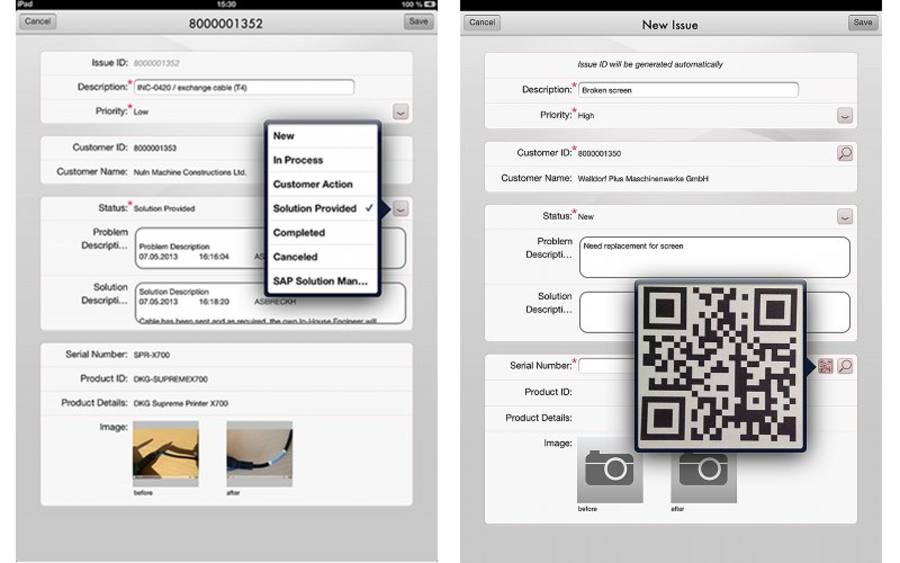Click product details 'DKG Supreme Printer X700'
The height and width of the screenshot is (563, 900).
click(181, 403)
